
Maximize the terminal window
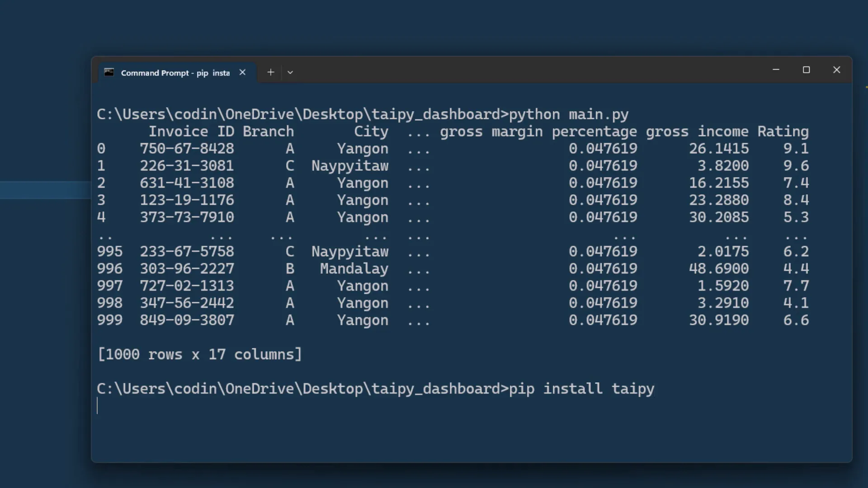point(806,70)
